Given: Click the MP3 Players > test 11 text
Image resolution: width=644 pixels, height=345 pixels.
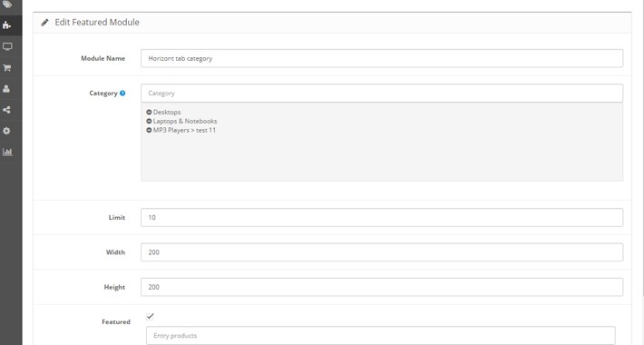Looking at the screenshot, I should (184, 130).
